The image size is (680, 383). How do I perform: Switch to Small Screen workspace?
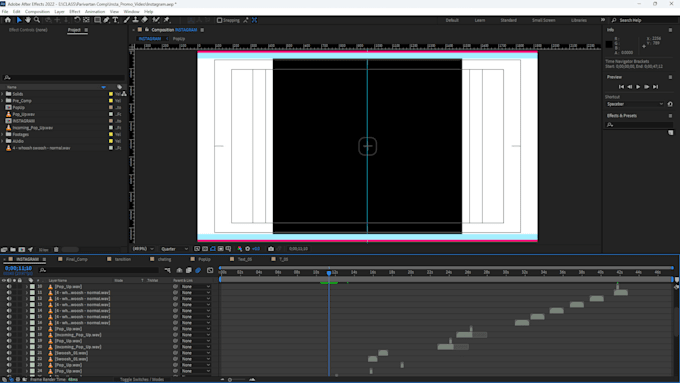pyautogui.click(x=543, y=20)
